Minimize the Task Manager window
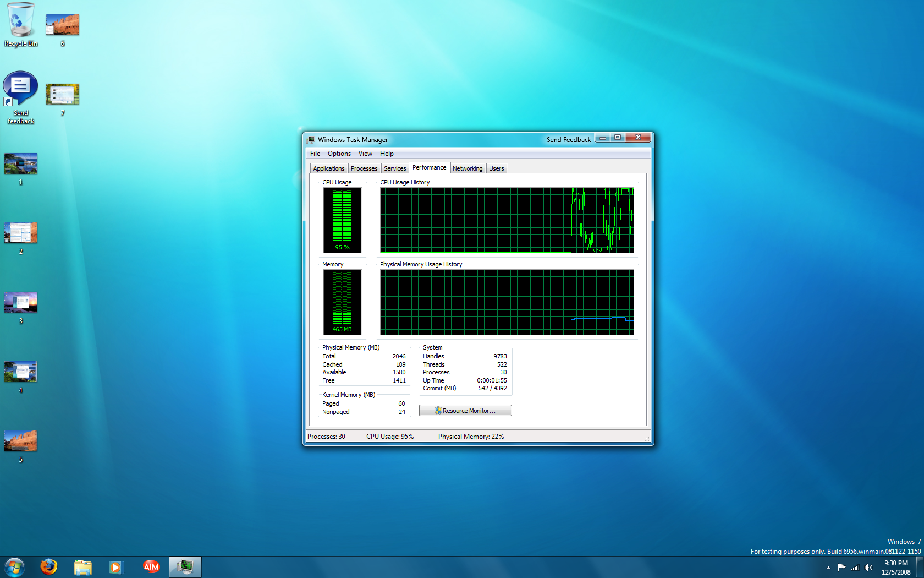The height and width of the screenshot is (578, 924). pyautogui.click(x=603, y=138)
